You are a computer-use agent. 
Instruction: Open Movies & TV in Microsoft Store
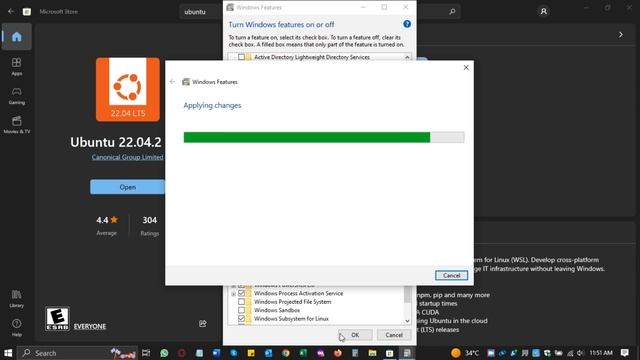click(17, 124)
